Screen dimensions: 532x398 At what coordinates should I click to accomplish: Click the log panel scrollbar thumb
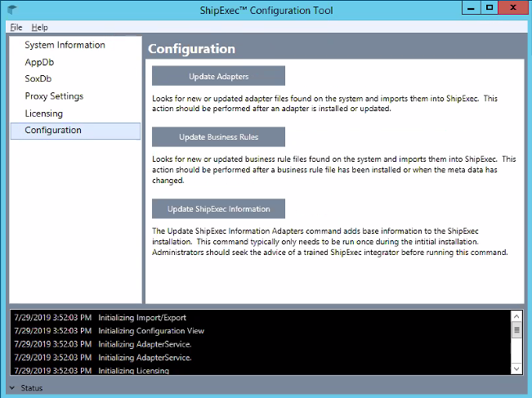pos(516,329)
